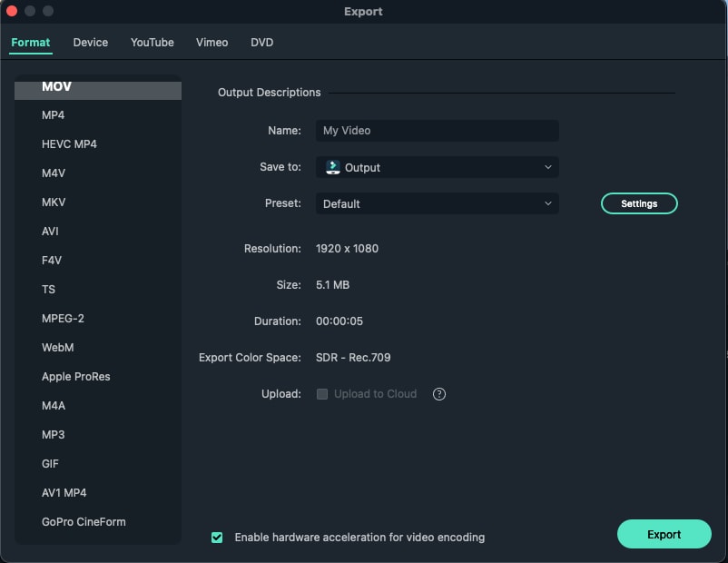Open preset Settings
The height and width of the screenshot is (563, 728).
point(639,203)
